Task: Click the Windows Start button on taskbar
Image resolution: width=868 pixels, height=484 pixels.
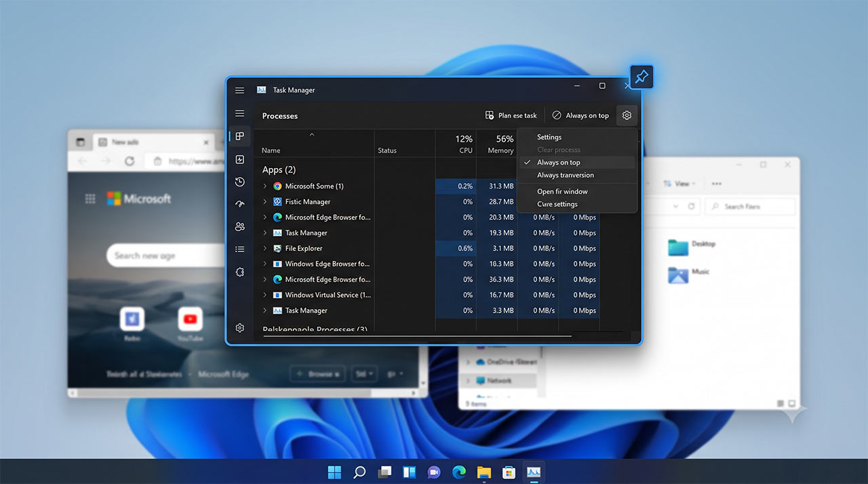Action: pos(335,472)
